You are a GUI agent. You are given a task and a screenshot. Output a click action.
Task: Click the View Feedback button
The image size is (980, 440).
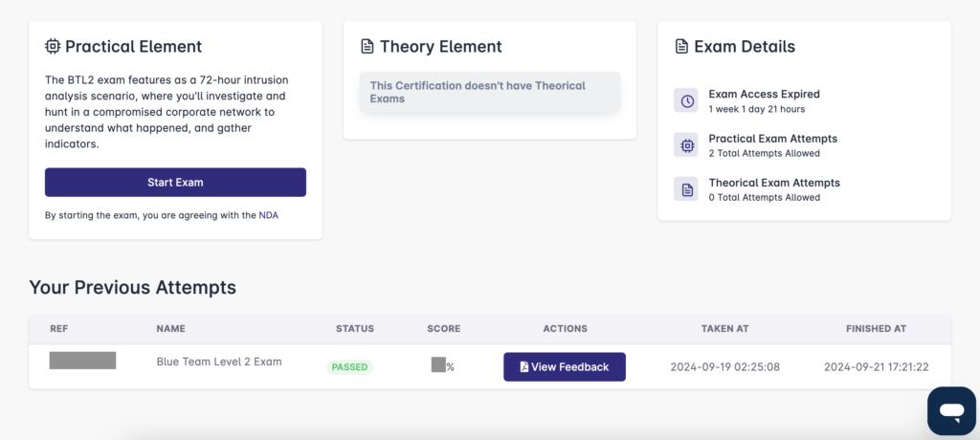point(565,367)
